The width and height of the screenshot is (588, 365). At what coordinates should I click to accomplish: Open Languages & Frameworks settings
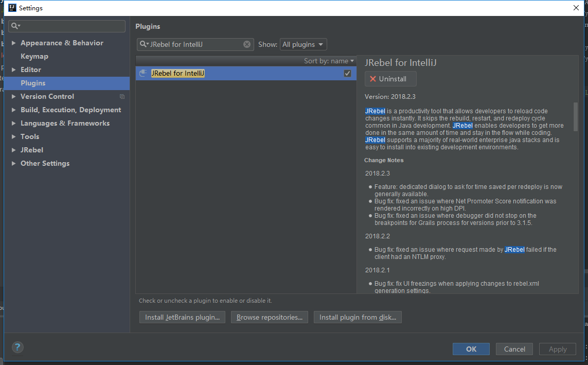tap(65, 123)
